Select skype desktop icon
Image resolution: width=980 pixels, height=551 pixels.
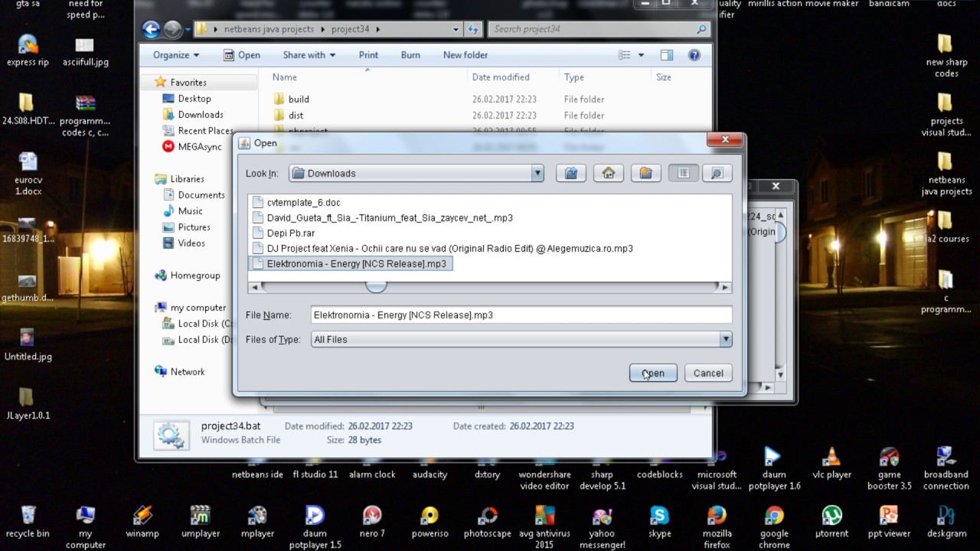[659, 522]
